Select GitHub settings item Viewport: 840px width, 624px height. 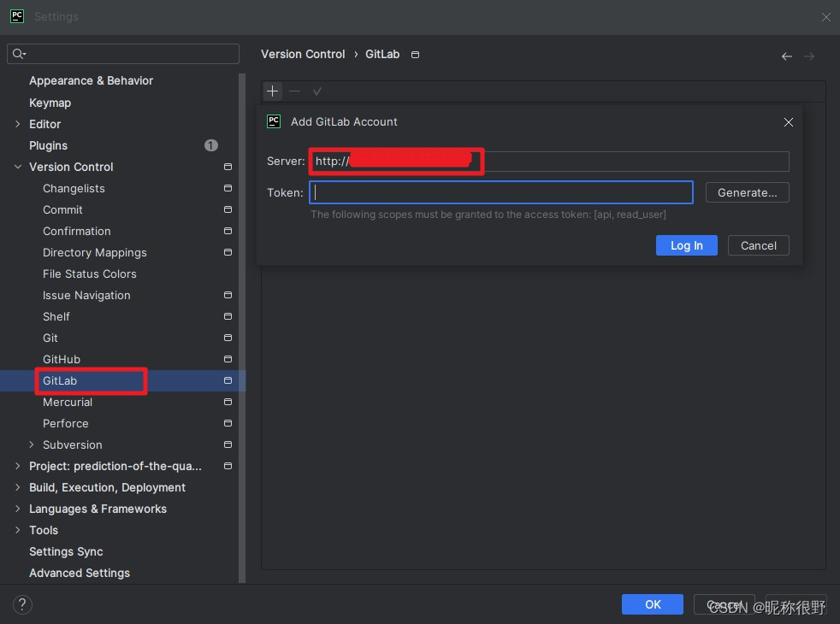coord(62,359)
